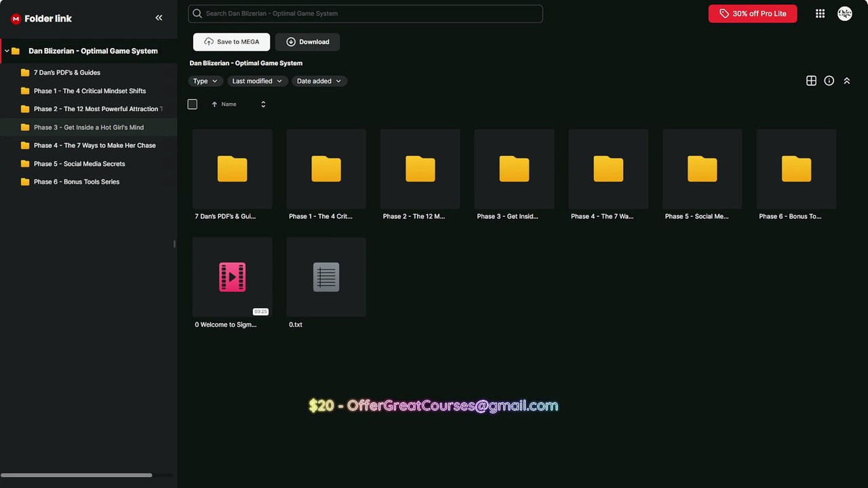This screenshot has width=868, height=488.
Task: Click the Folder link title
Action: click(48, 19)
